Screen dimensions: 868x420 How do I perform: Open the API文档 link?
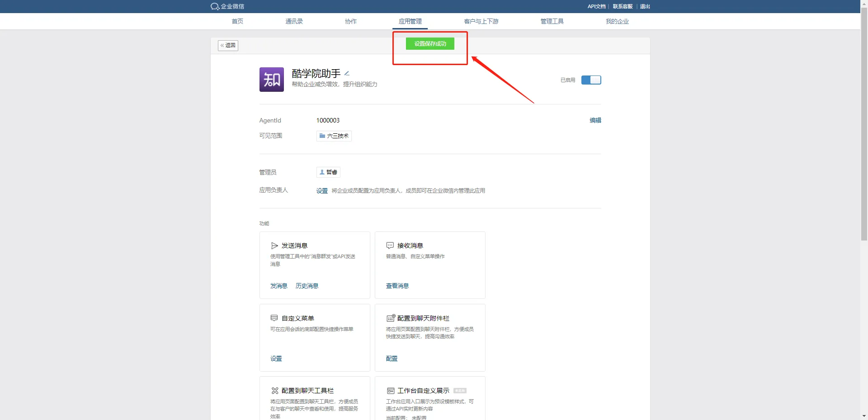tap(596, 6)
